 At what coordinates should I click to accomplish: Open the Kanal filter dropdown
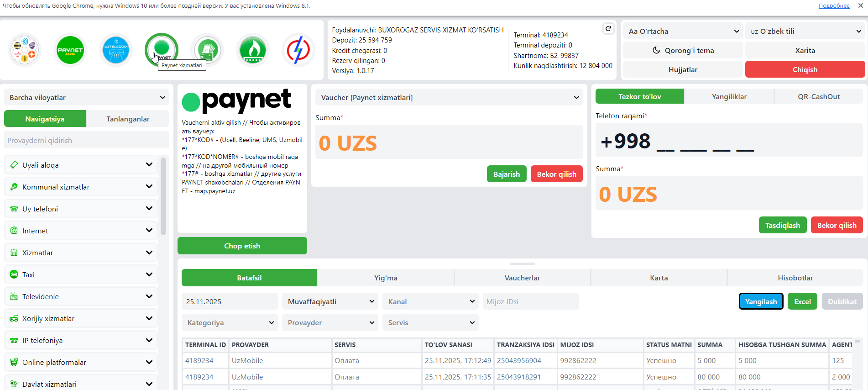point(431,301)
